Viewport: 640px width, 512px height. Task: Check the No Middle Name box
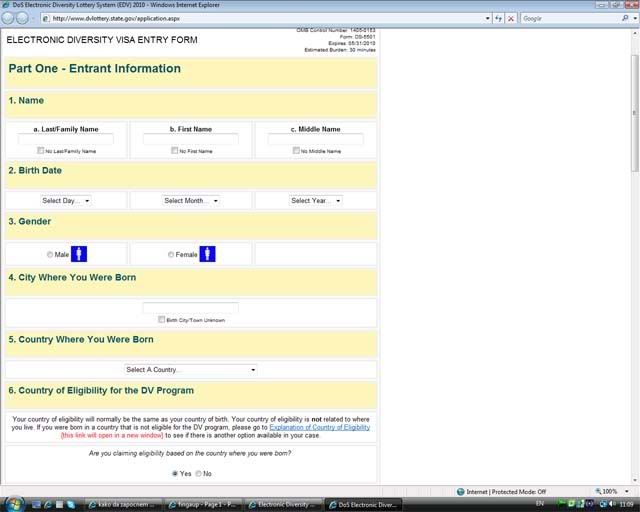296,150
